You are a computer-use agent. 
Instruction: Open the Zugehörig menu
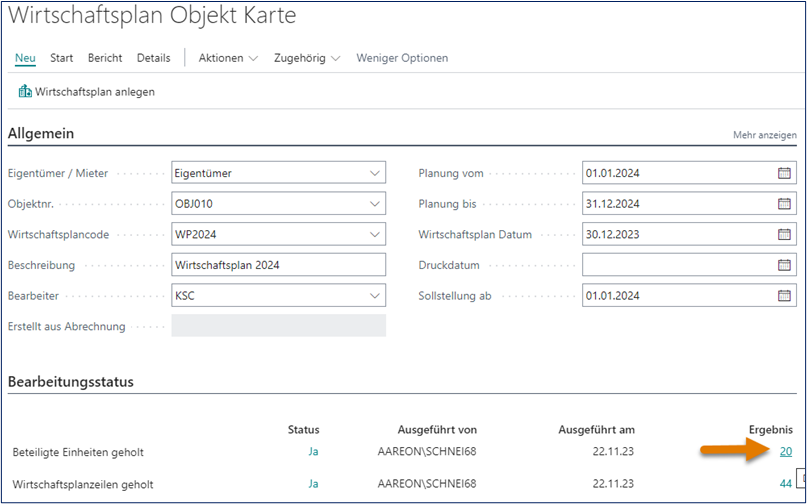(306, 58)
